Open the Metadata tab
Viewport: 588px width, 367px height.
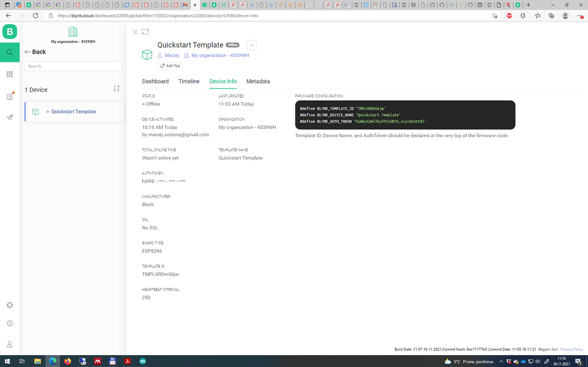(x=258, y=81)
